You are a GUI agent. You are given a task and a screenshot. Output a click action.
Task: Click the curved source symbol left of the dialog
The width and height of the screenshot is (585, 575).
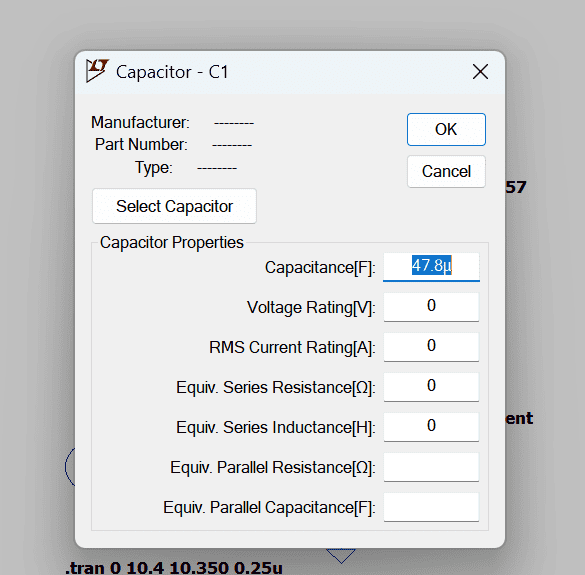70,466
